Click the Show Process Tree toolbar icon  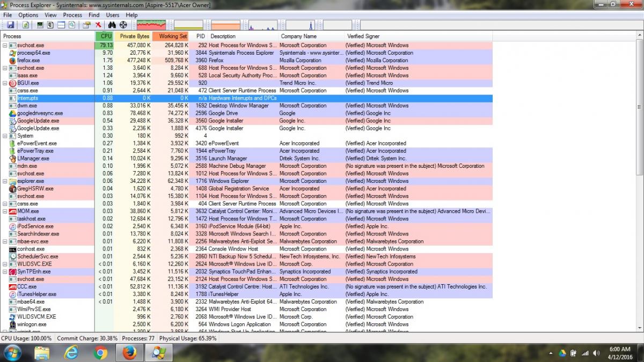(50, 25)
